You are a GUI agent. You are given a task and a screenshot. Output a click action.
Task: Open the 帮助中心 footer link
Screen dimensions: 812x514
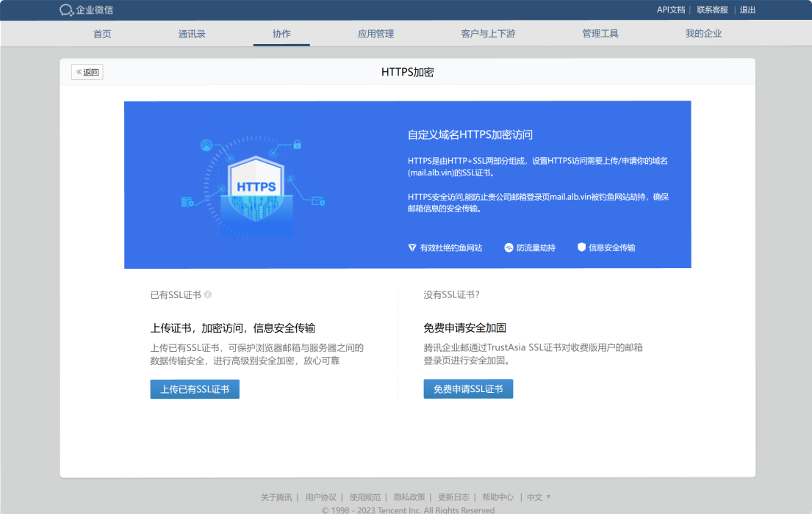(497, 497)
